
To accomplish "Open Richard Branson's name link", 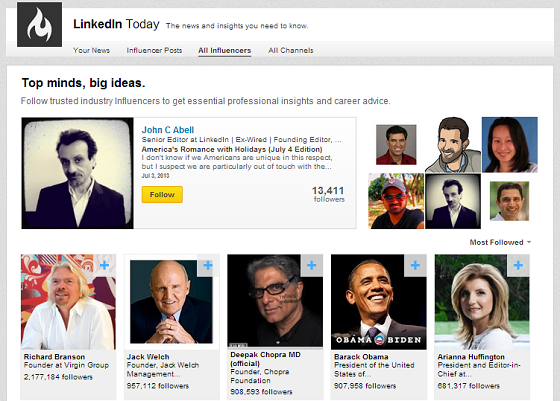I will coord(54,357).
